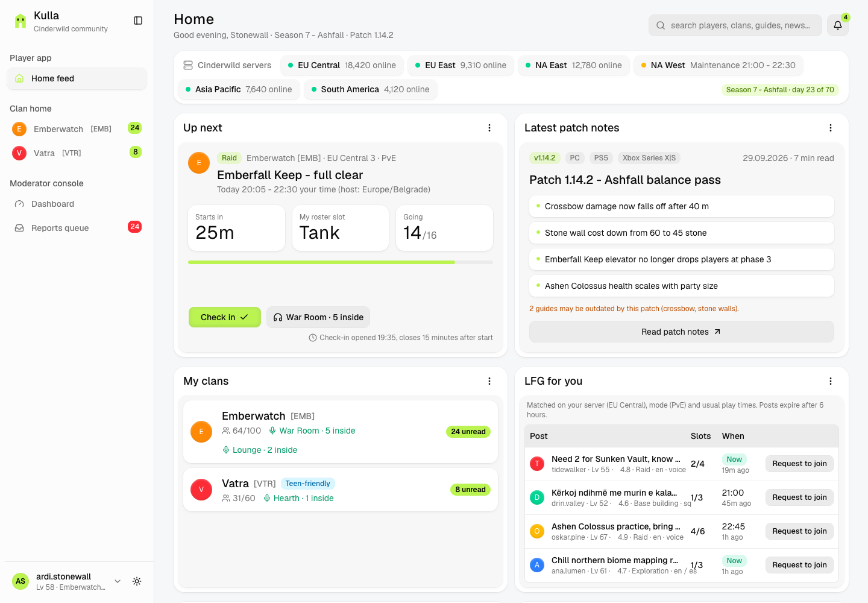868x603 pixels.
Task: Click ana.lumen blue A avatar
Action: coord(537,565)
